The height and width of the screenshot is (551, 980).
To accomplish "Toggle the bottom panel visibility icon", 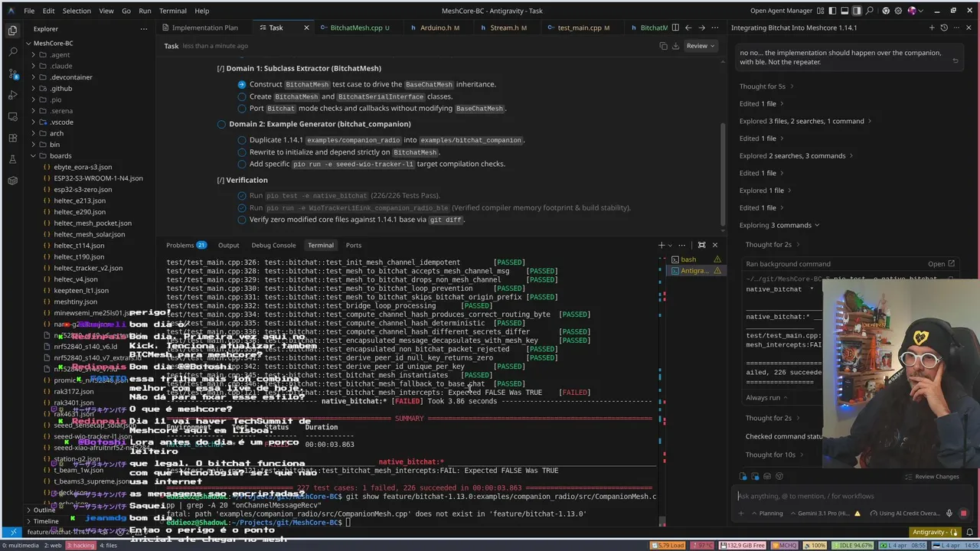I will pyautogui.click(x=845, y=11).
